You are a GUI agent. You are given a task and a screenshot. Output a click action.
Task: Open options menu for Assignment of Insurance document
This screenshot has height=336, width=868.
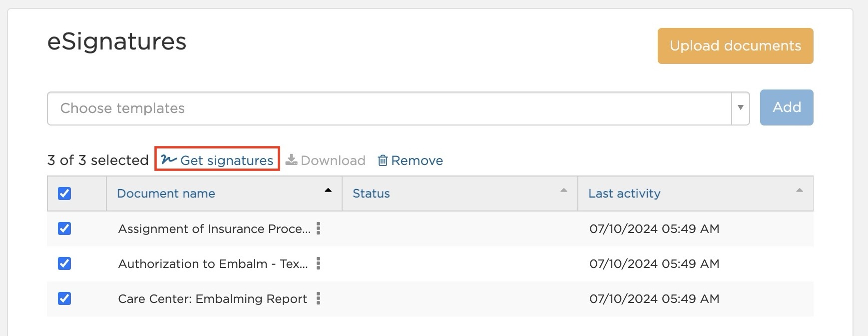click(x=318, y=228)
